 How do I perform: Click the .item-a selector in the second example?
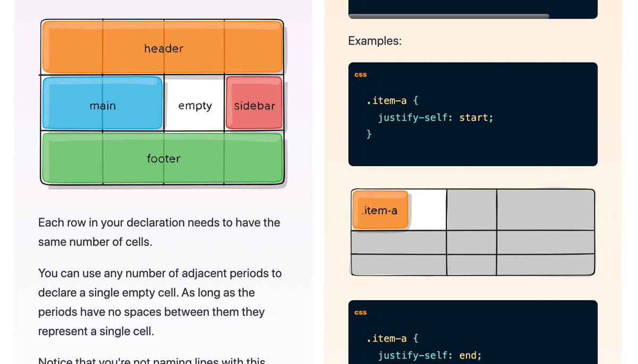tap(391, 338)
